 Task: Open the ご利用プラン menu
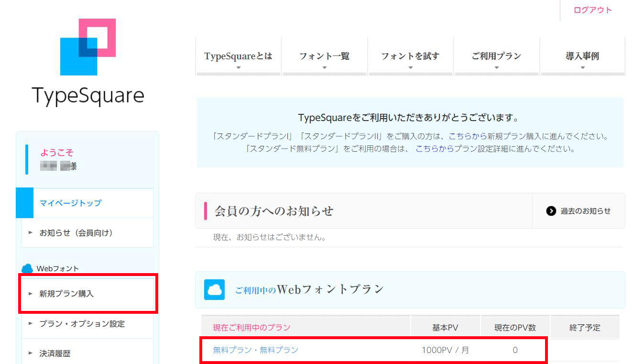click(x=496, y=56)
